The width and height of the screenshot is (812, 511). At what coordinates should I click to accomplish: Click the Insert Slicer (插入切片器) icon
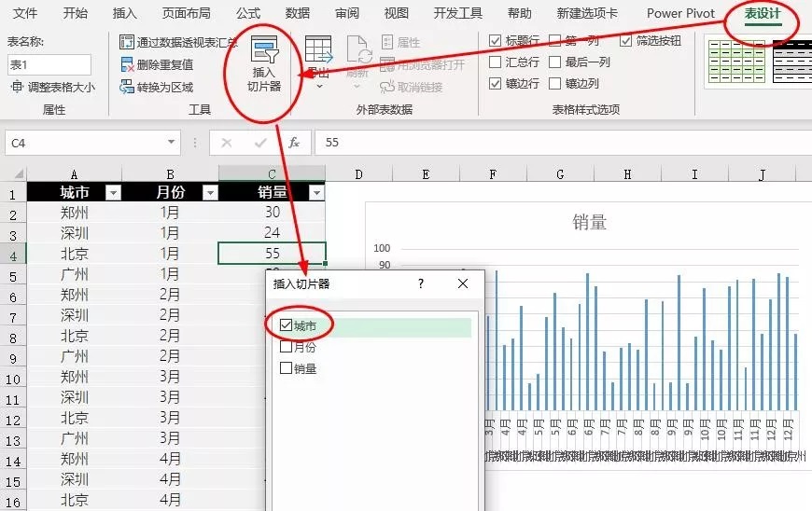(x=265, y=50)
